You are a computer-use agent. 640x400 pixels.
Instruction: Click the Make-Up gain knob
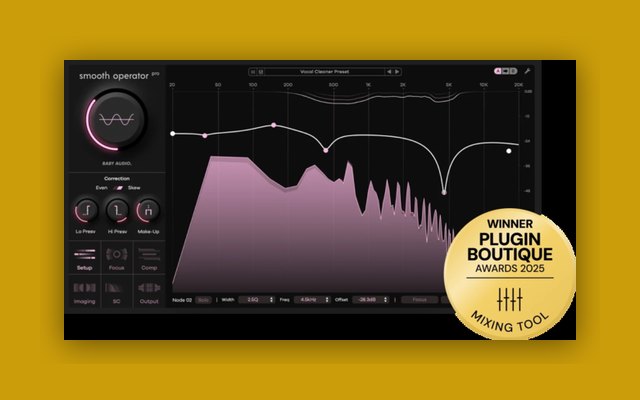(x=148, y=211)
